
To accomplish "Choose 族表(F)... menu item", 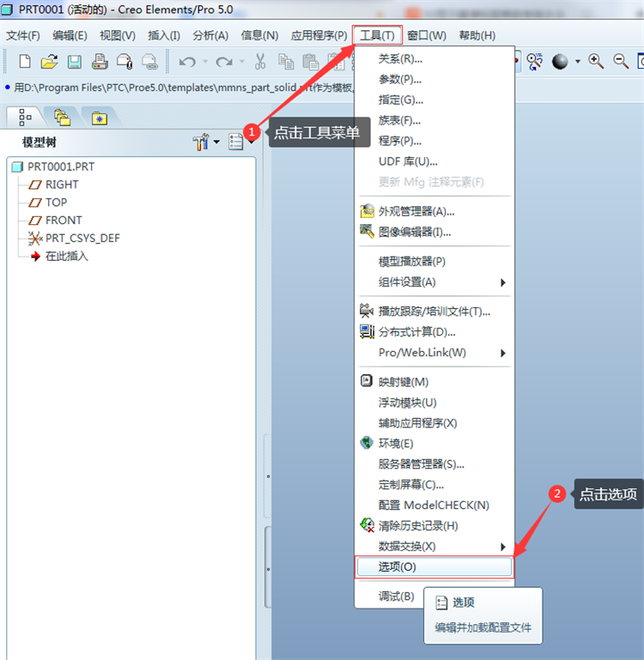I will 434,120.
